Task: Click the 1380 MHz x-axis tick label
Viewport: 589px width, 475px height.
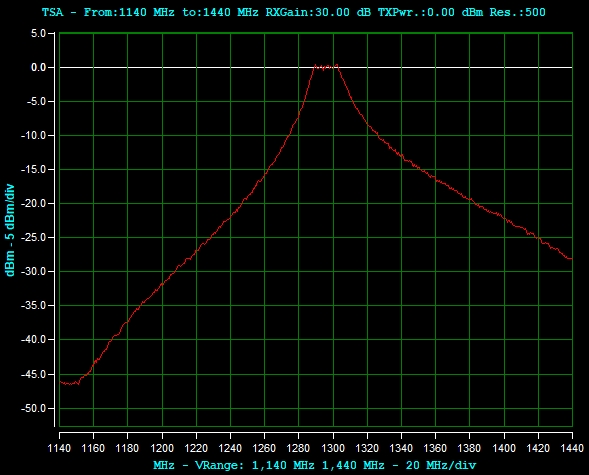Action: click(470, 448)
